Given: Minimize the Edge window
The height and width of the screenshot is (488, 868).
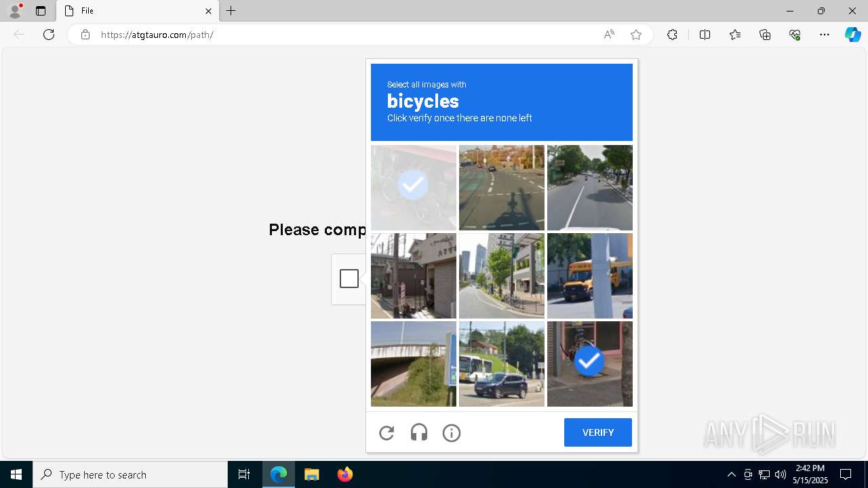Looking at the screenshot, I should pyautogui.click(x=790, y=11).
